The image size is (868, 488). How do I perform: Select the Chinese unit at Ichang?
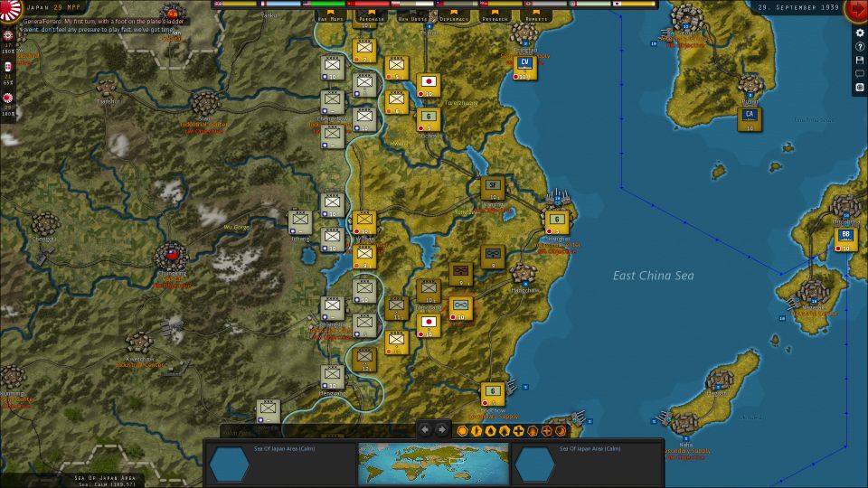[300, 222]
